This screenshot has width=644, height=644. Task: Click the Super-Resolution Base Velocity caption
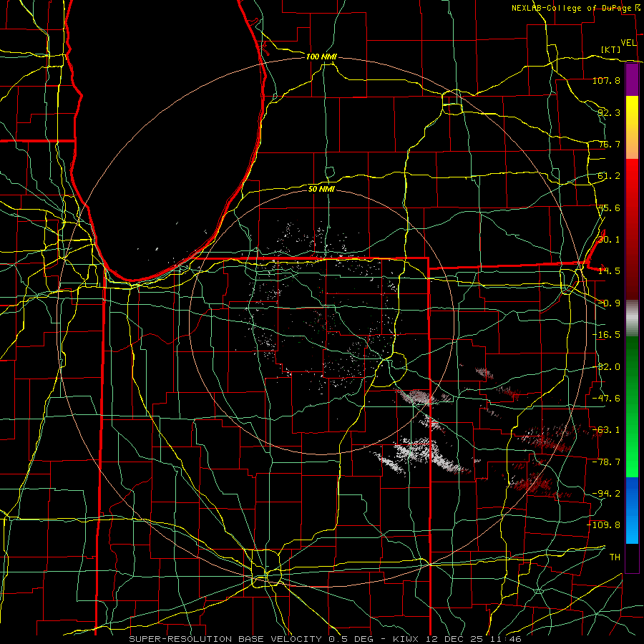[326, 639]
